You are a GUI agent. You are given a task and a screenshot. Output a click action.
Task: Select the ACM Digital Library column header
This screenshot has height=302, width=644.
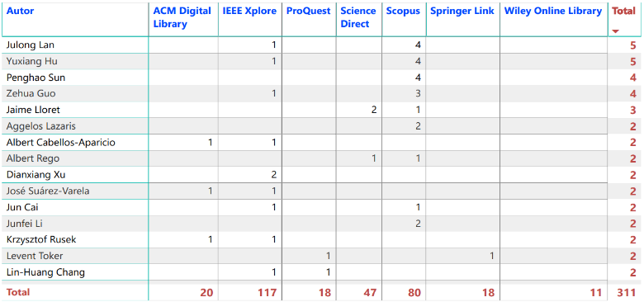(182, 17)
